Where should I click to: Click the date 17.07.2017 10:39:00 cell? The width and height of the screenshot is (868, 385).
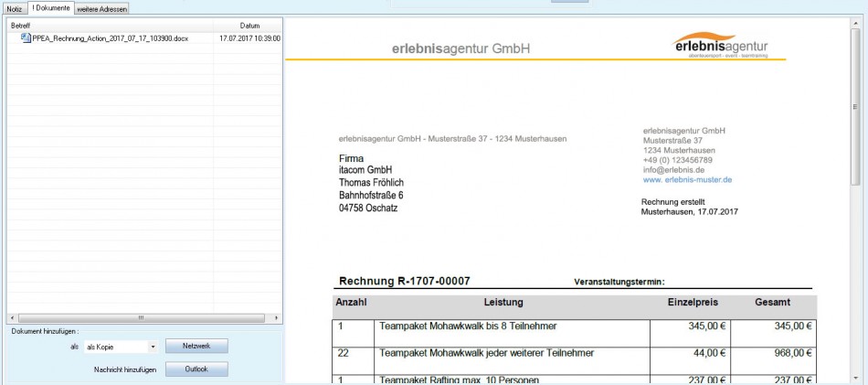point(249,38)
